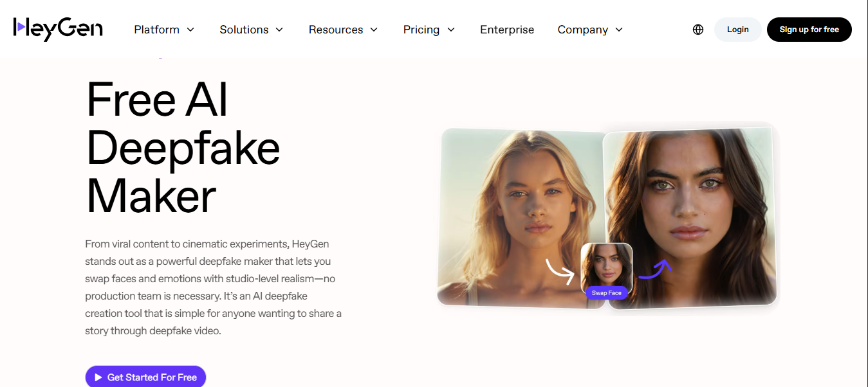The image size is (868, 387).
Task: Click the Login button
Action: (x=737, y=29)
